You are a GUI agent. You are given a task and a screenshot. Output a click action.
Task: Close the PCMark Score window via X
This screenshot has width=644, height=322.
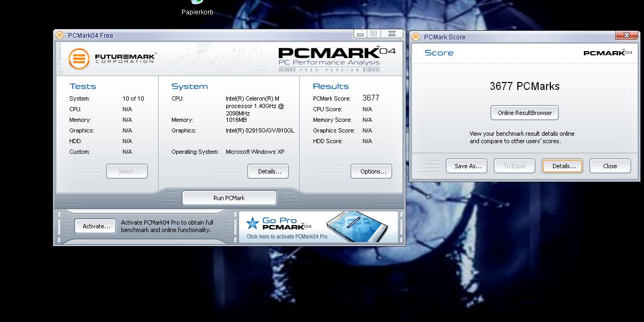[x=626, y=36]
